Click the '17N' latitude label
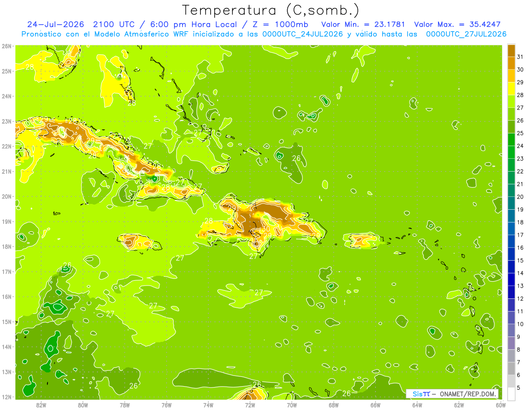The width and height of the screenshot is (532, 411). click(x=6, y=271)
